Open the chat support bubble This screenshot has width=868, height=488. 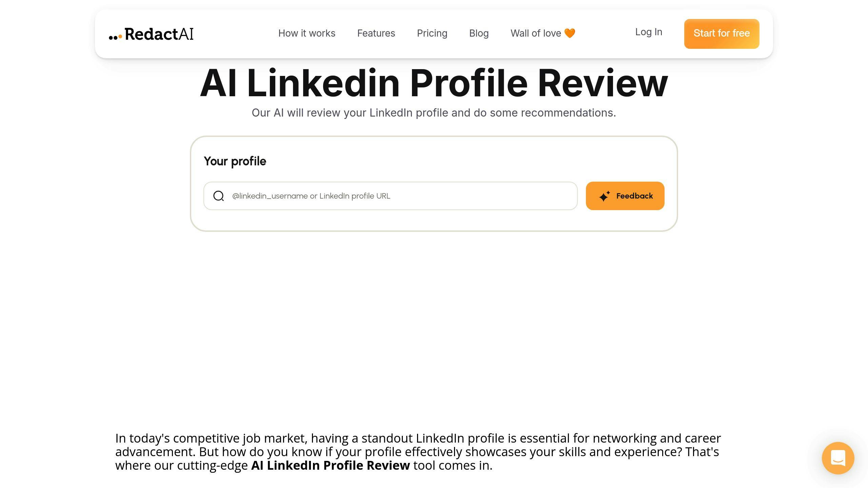838,458
